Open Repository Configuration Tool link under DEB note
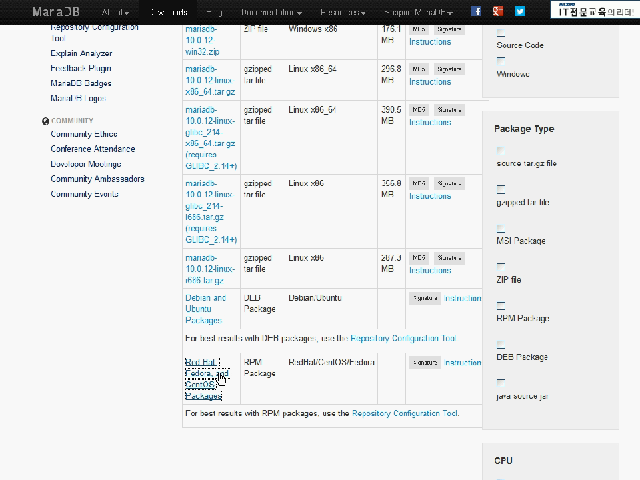 point(403,338)
